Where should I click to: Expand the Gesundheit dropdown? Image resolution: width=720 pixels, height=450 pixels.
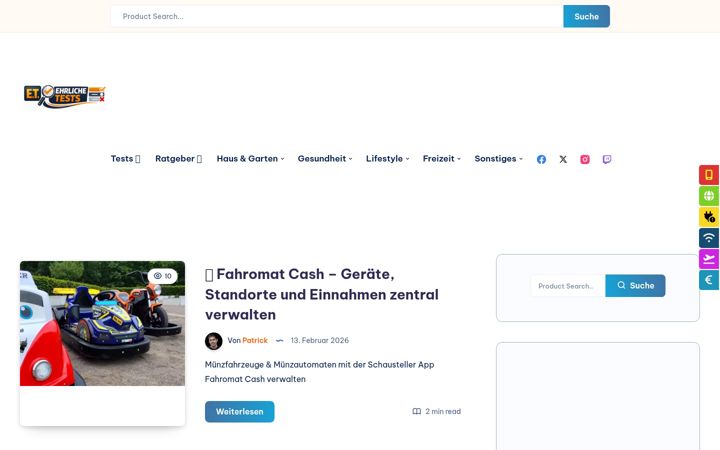(325, 159)
